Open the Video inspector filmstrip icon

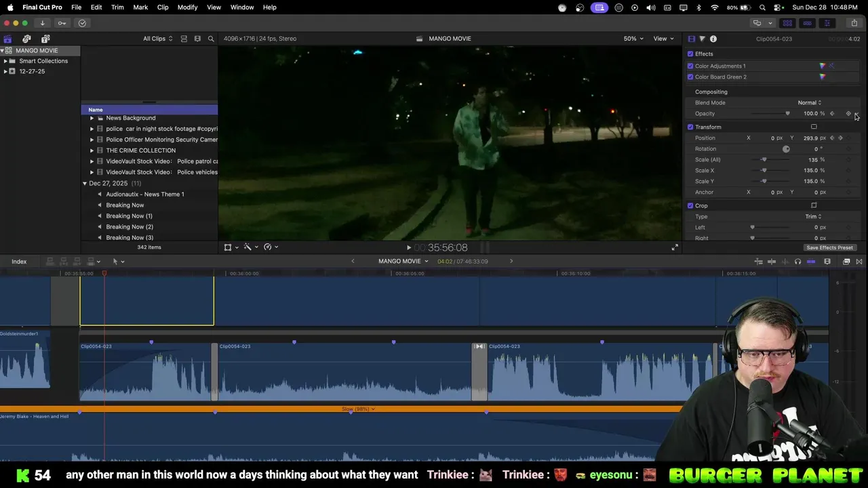(x=691, y=39)
